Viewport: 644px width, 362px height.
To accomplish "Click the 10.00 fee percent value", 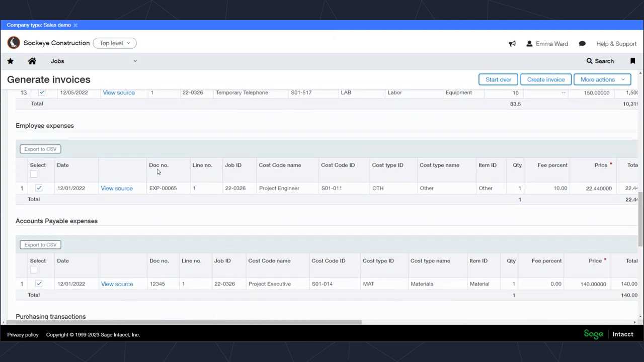I will 560,188.
